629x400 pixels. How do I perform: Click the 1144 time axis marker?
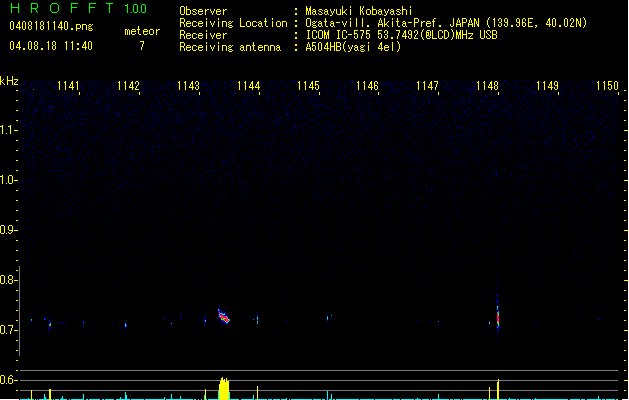tap(248, 86)
